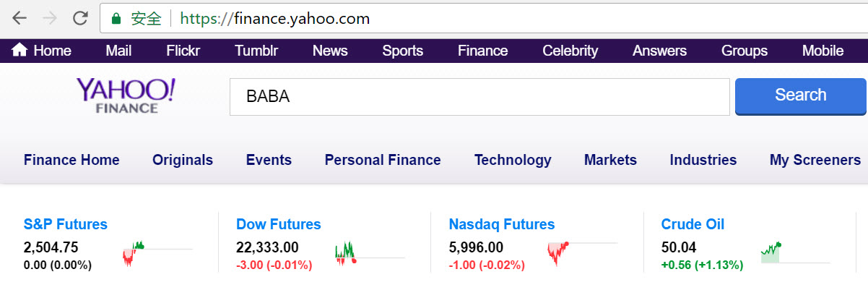The width and height of the screenshot is (868, 298).
Task: Open Sports in the top bar
Action: click(402, 51)
